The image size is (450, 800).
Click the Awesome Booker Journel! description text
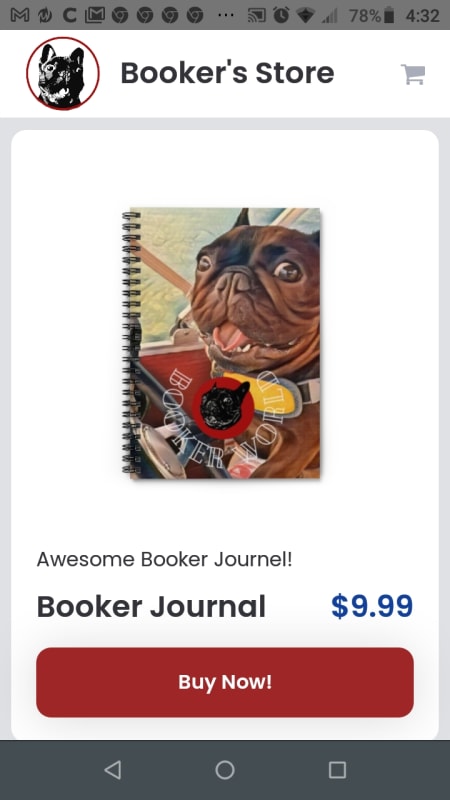click(165, 559)
